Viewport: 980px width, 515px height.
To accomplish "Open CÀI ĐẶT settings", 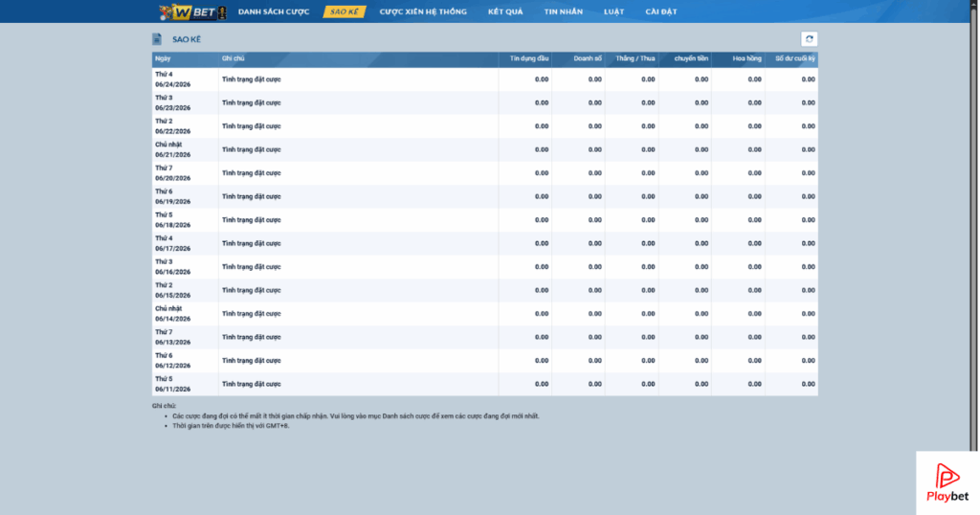I will click(x=660, y=11).
